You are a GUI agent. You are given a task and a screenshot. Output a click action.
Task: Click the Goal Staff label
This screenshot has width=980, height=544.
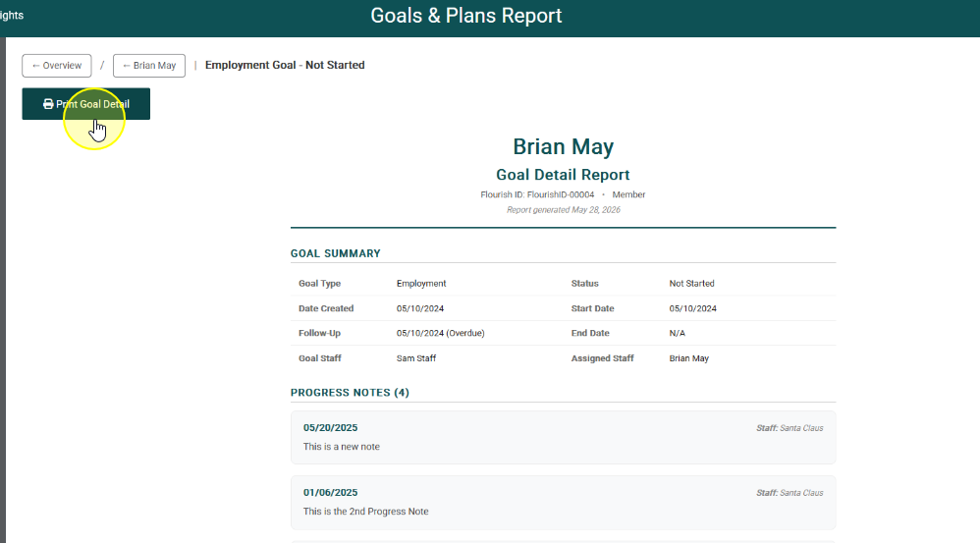click(x=320, y=358)
